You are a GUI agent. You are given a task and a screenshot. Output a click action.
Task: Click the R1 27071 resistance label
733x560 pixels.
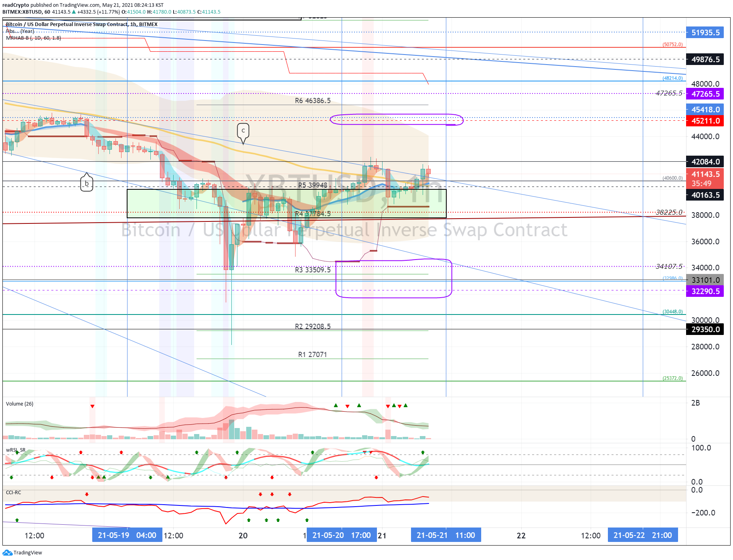tap(313, 355)
